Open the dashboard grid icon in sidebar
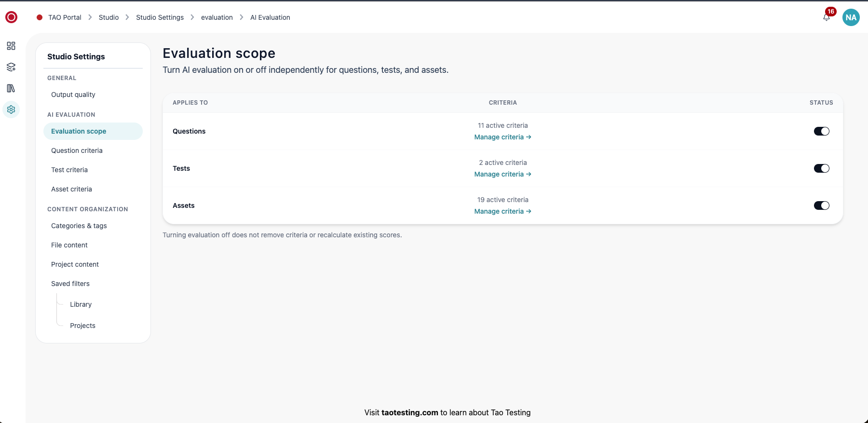Viewport: 868px width, 423px height. [x=11, y=46]
